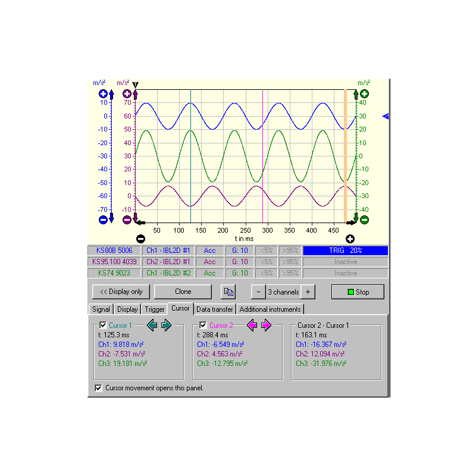
Task: Click the black minus icon on the time axis
Action: [x=140, y=239]
